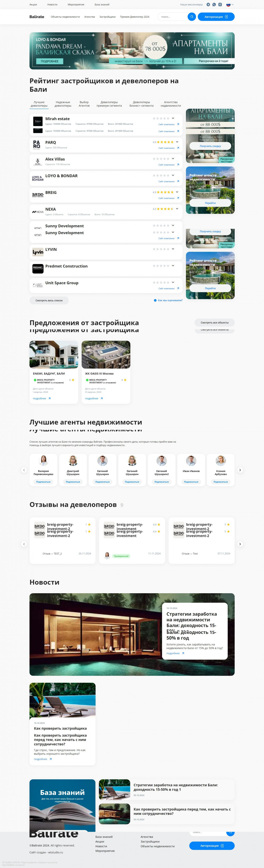The height and width of the screenshot is (868, 264).
Task: Open the Как мы оцениваем? link
Action: pos(170,300)
